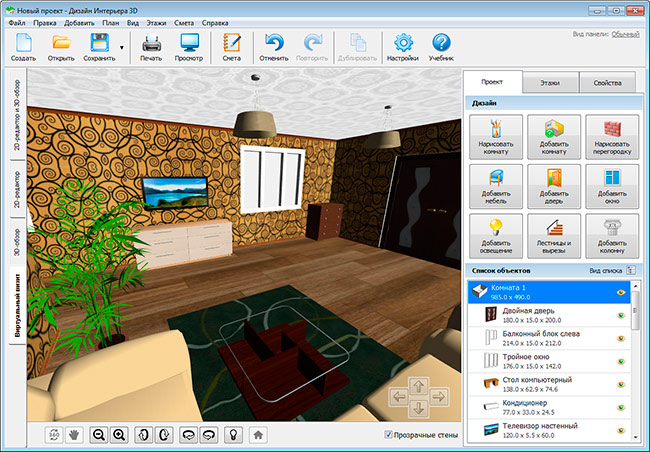This screenshot has width=650, height=452.
Task: Click the Создать new project icon
Action: click(24, 47)
